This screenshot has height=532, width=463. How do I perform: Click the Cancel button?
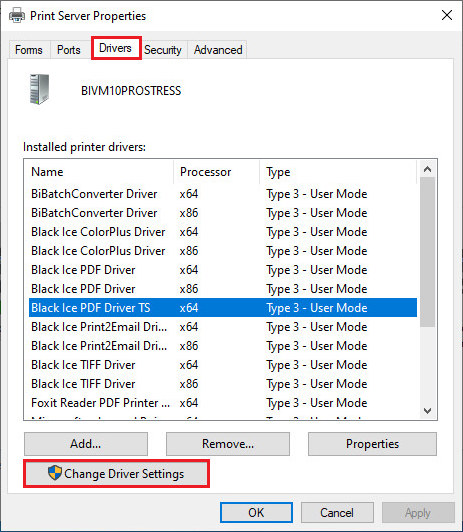click(x=337, y=513)
